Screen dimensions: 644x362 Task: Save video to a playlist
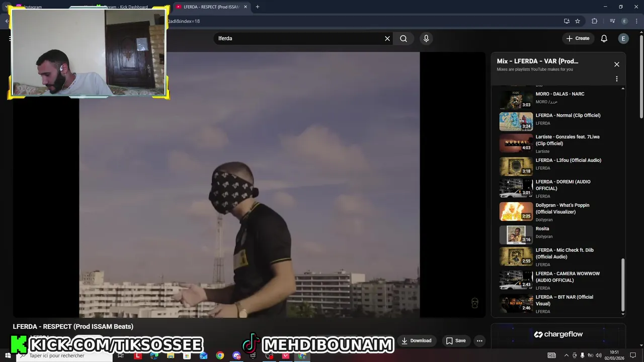pyautogui.click(x=456, y=340)
